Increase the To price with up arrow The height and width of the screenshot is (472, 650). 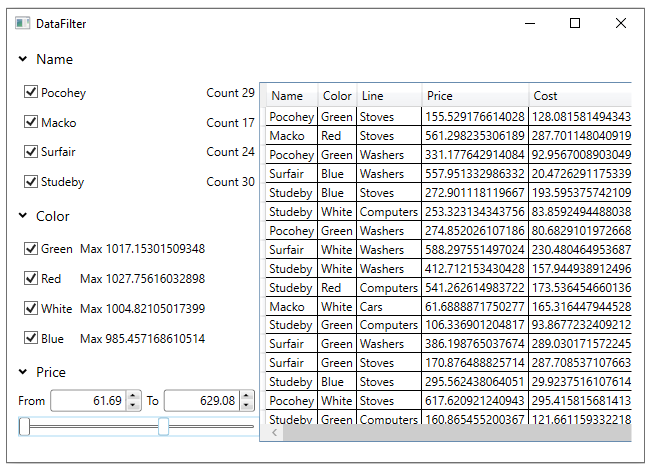point(247,396)
